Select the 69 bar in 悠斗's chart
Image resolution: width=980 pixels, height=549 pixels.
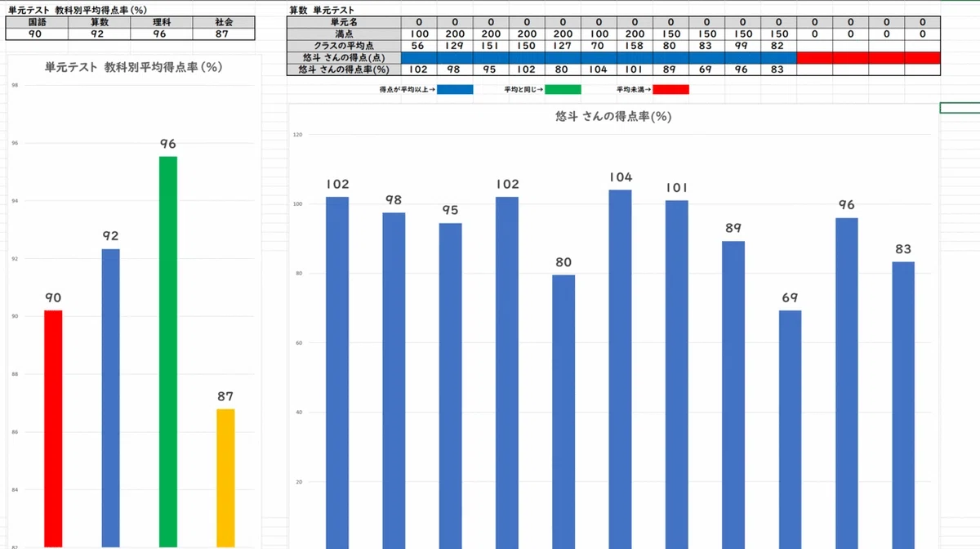pos(790,430)
